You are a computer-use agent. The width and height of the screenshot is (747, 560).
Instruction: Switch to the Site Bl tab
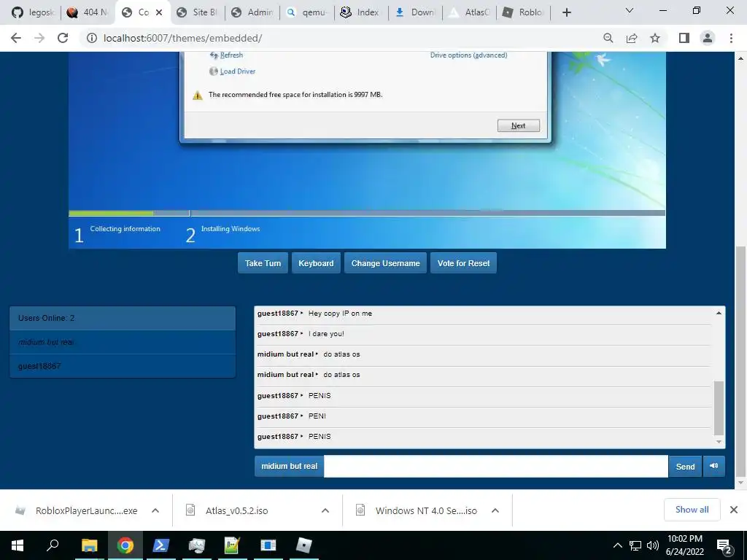pyautogui.click(x=197, y=12)
